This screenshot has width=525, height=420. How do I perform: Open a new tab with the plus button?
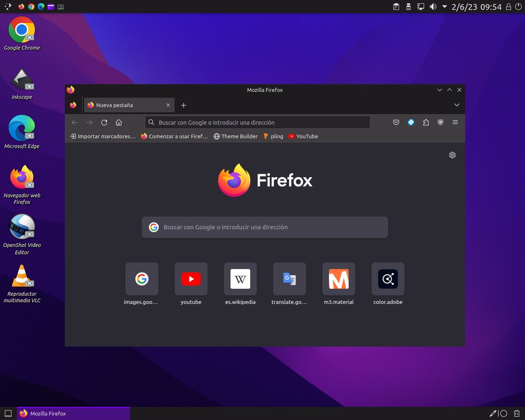184,105
